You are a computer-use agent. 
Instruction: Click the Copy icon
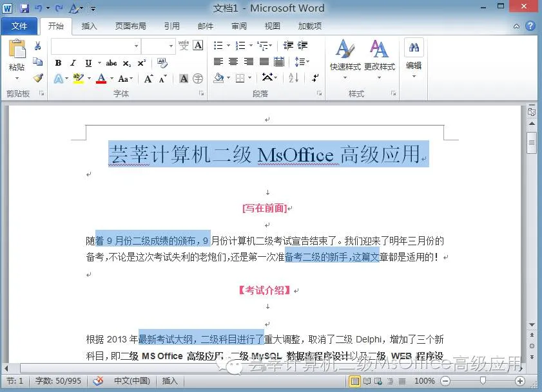(x=37, y=62)
